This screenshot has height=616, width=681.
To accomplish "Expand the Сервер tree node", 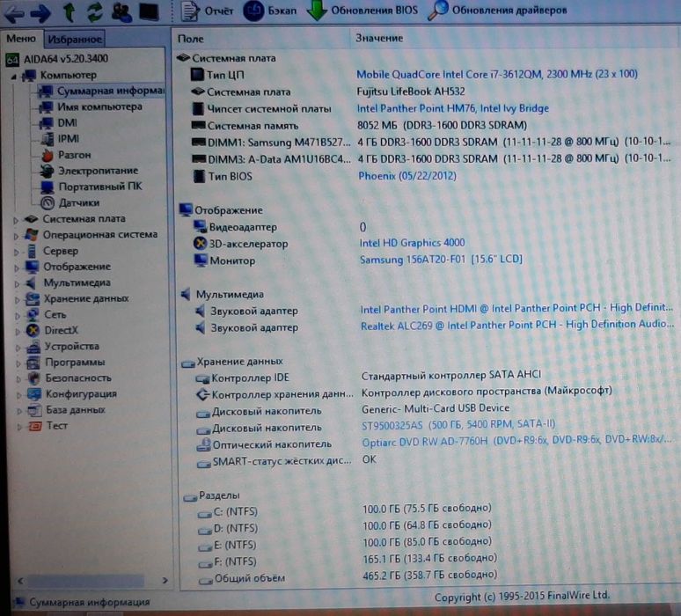I will (17, 253).
